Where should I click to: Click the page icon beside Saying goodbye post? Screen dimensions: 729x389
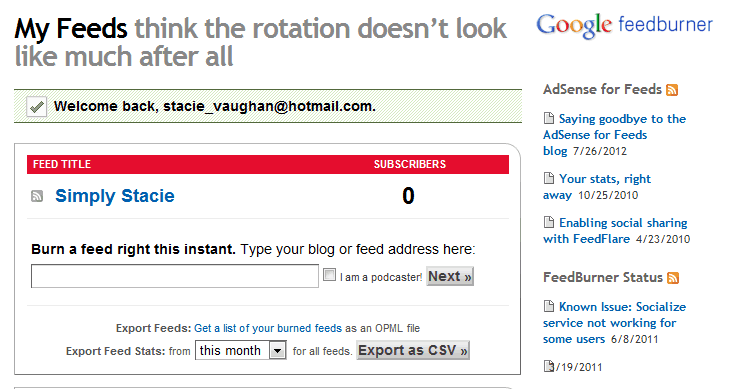point(549,119)
